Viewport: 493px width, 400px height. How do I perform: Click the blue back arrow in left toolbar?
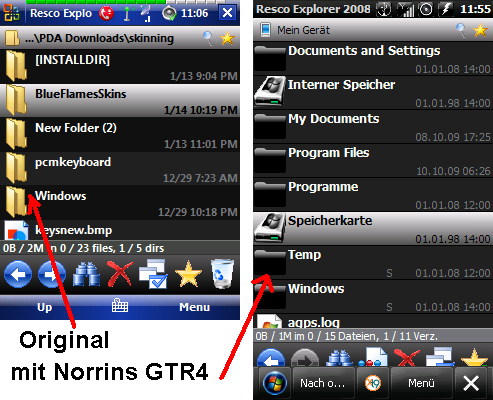coord(18,275)
